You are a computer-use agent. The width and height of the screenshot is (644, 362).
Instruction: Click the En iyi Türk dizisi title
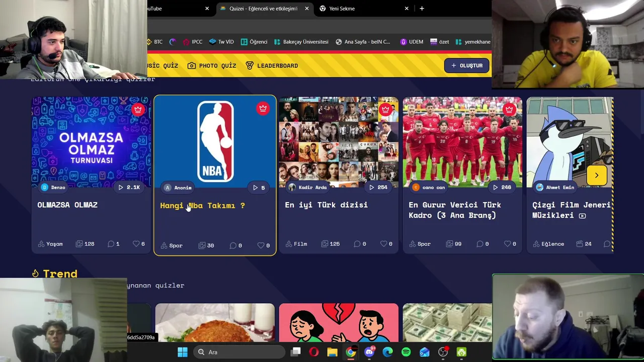pos(326,205)
